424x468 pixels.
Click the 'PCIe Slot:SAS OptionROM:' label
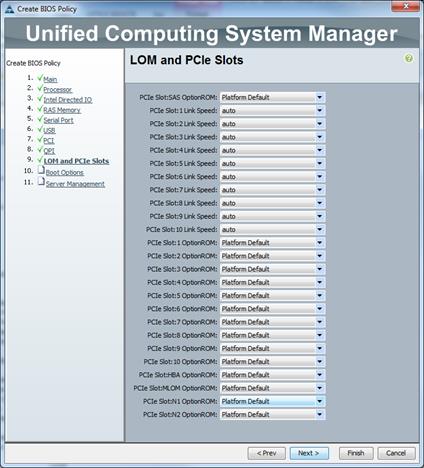click(178, 98)
